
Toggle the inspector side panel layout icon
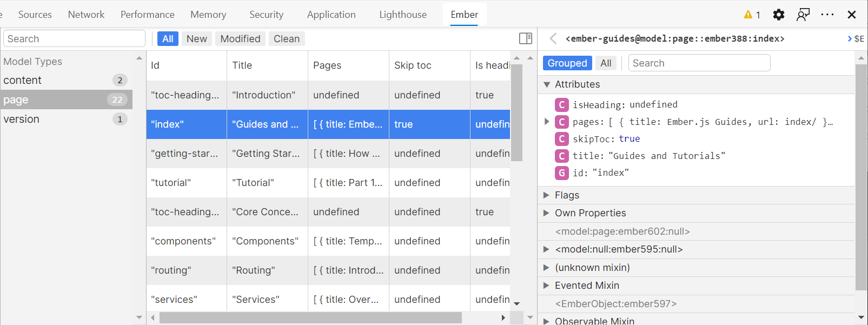pos(525,38)
